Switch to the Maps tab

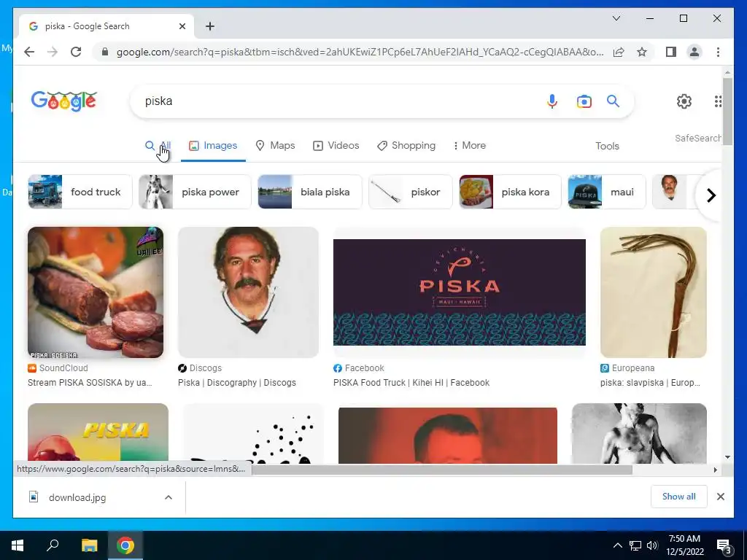(x=275, y=145)
